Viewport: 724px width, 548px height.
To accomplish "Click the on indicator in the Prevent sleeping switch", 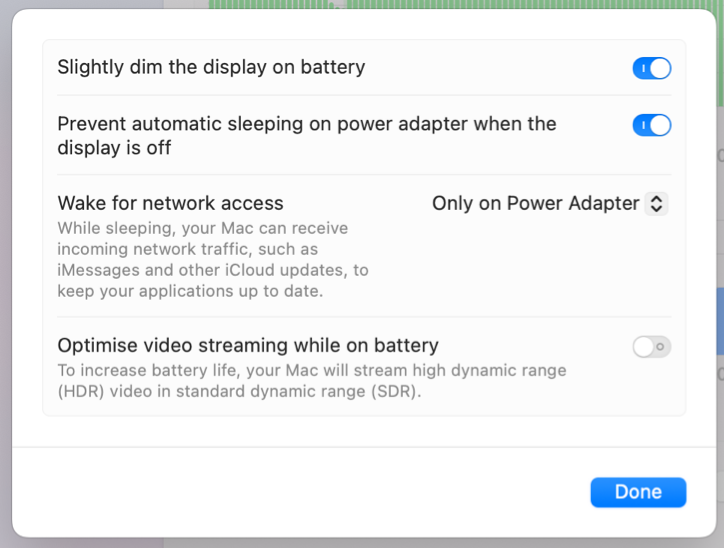I will coord(643,125).
